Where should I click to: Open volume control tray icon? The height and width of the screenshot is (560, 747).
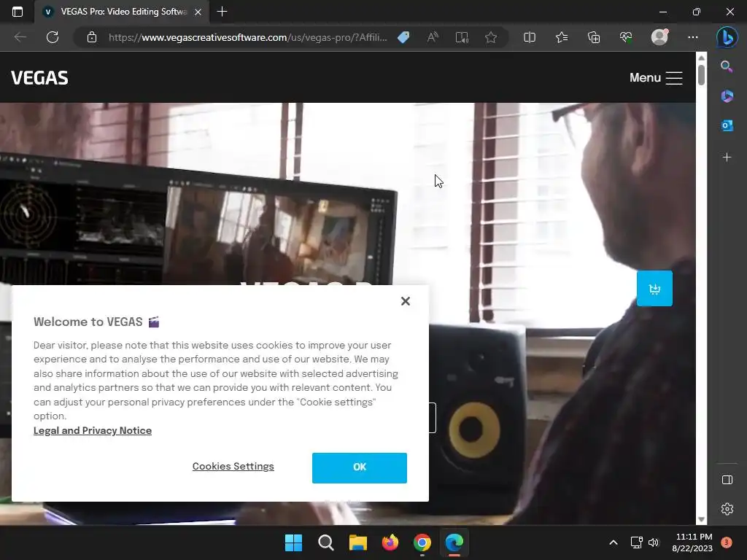(x=654, y=542)
